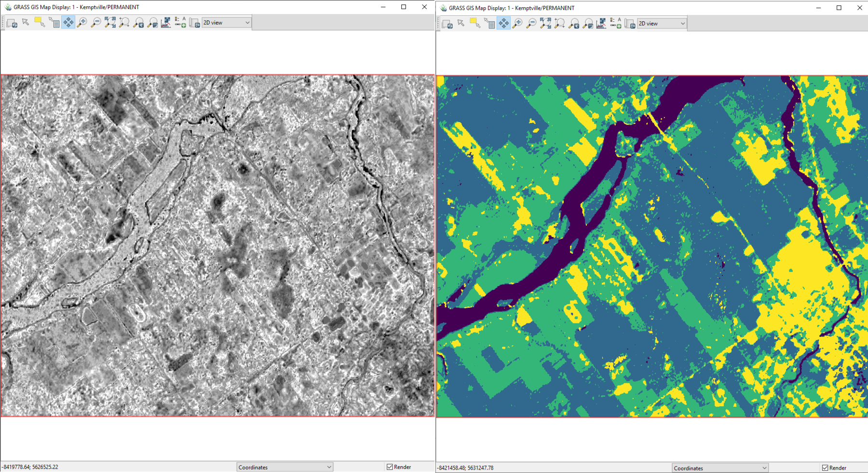868x473 pixels.
Task: Activate the Zoom out tool
Action: point(96,22)
